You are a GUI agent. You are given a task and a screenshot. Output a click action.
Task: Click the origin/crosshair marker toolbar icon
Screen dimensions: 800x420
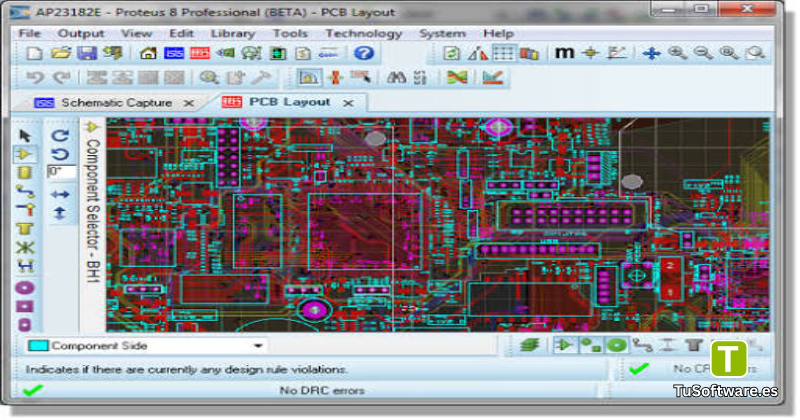click(x=590, y=53)
